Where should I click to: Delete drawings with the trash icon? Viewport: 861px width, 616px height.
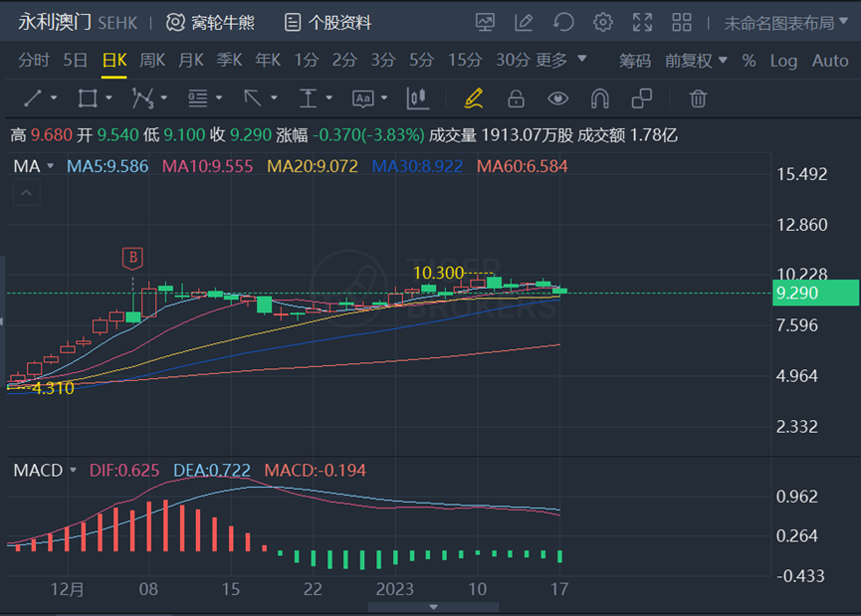698,99
